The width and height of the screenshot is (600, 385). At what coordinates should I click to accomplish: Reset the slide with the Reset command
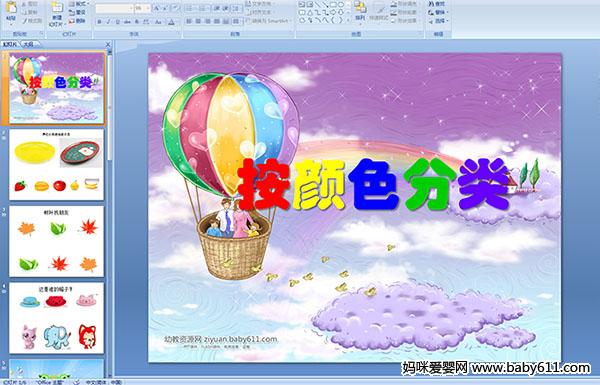77,13
